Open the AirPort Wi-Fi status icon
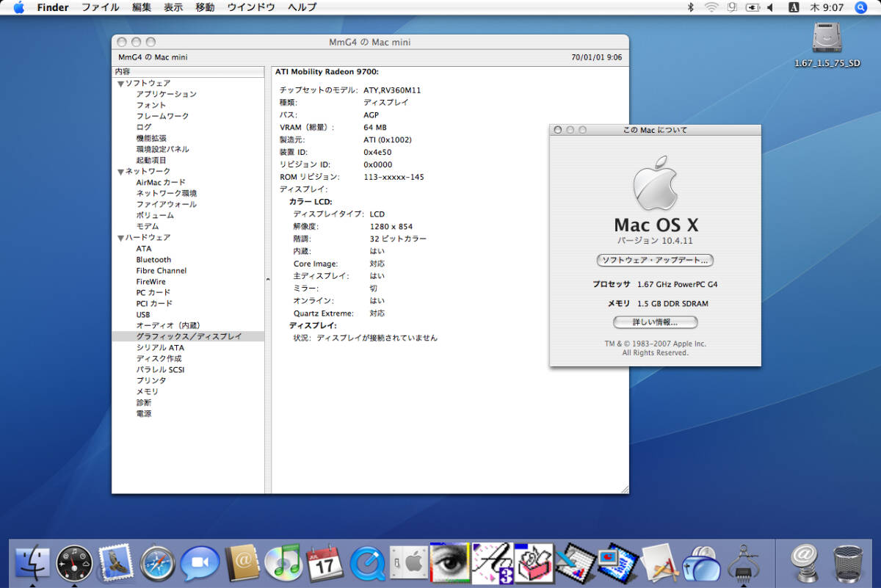 711,7
